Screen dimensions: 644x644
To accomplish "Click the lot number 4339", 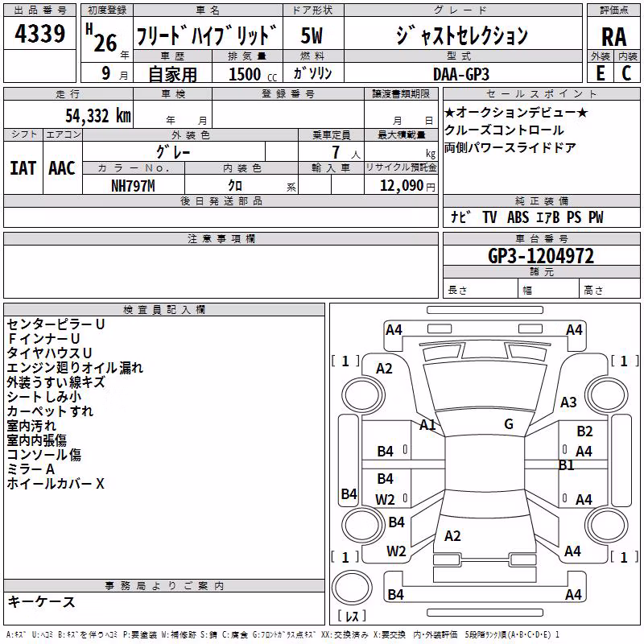I will pyautogui.click(x=39, y=34).
